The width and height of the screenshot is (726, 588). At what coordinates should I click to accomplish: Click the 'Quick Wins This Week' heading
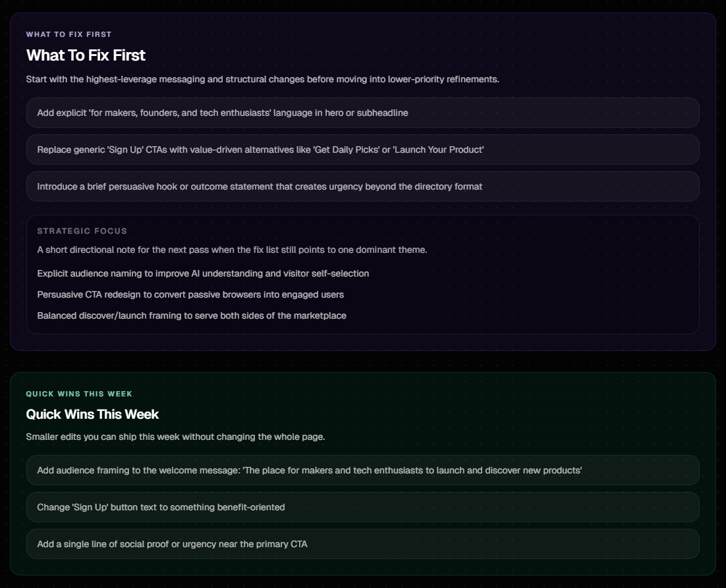[92, 414]
